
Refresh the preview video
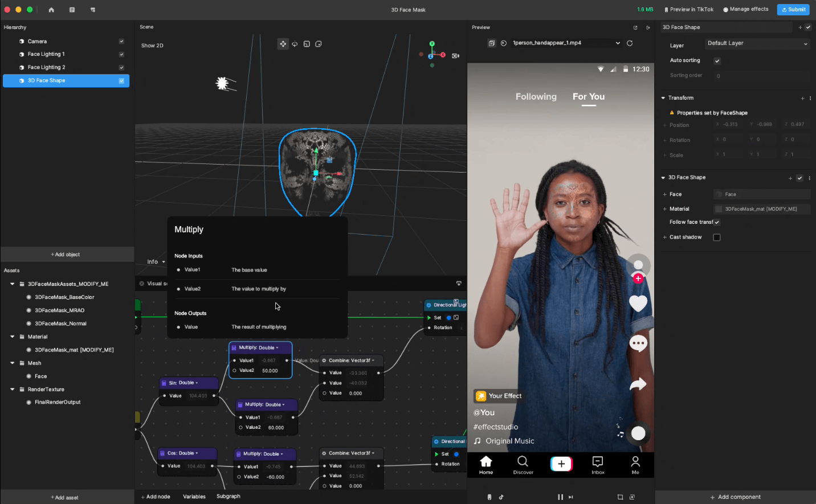[630, 43]
